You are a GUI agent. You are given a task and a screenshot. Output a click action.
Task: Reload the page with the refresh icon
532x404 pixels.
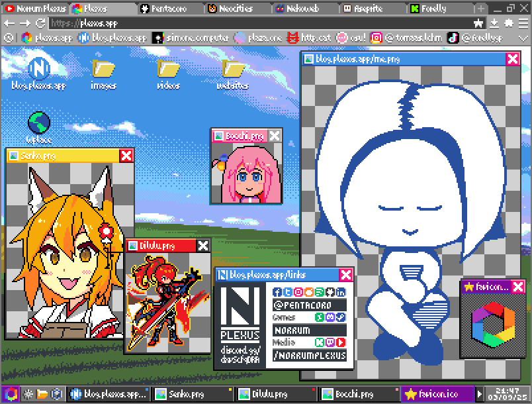40,23
